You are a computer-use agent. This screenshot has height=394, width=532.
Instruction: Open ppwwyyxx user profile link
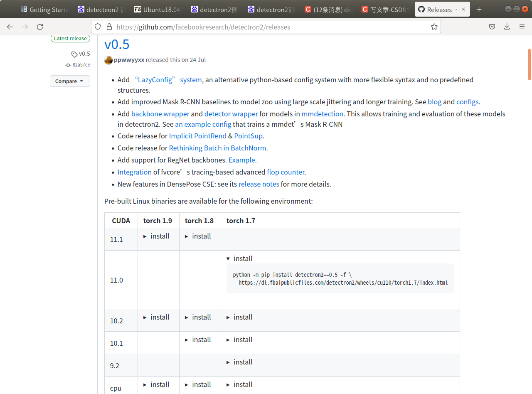[x=129, y=60]
